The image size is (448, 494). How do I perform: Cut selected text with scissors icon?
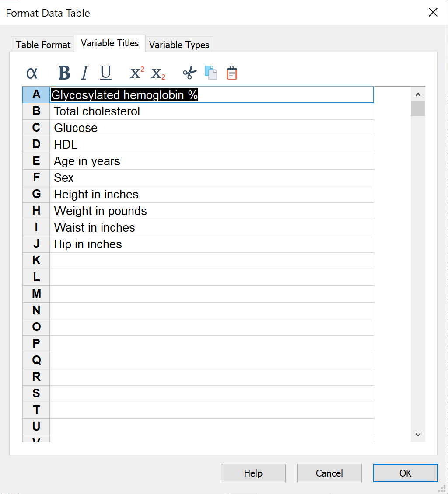click(189, 73)
